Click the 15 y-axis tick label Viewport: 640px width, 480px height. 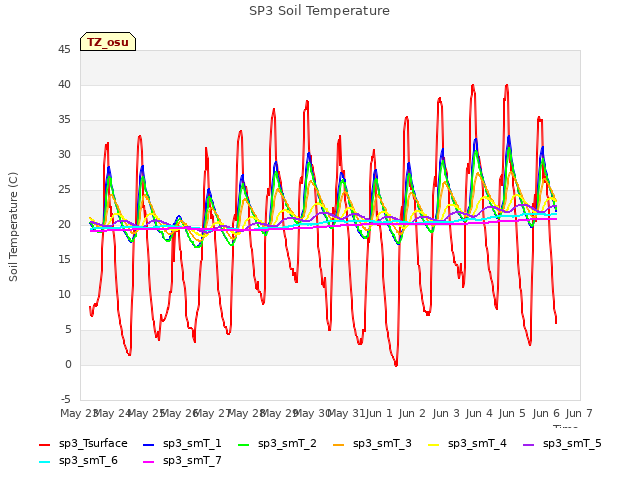click(x=64, y=260)
